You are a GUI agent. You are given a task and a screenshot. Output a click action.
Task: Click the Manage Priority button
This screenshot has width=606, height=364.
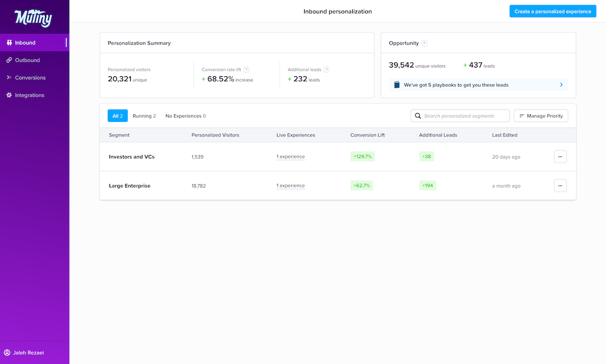[540, 116]
